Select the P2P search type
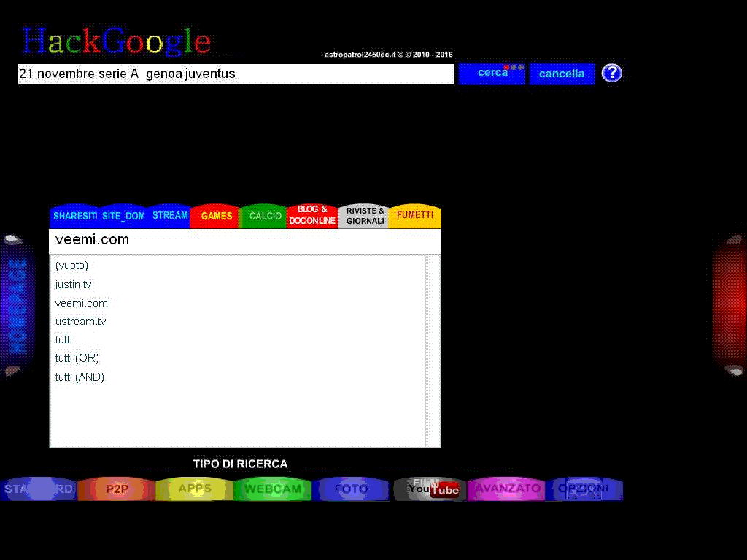The image size is (747, 560). point(117,489)
